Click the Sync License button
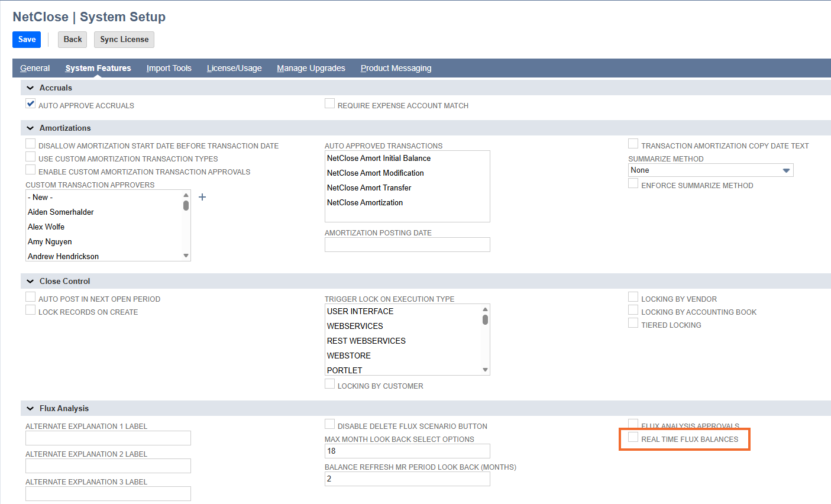Viewport: 831px width, 504px height. 124,40
